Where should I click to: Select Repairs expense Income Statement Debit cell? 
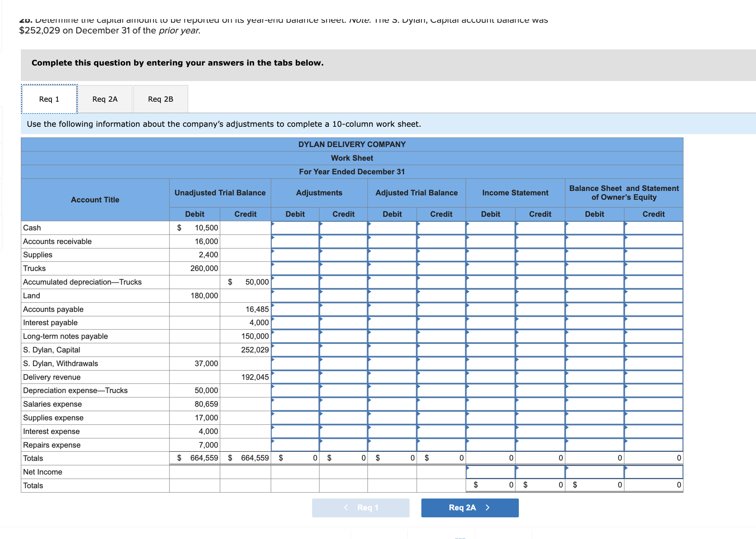click(x=491, y=445)
